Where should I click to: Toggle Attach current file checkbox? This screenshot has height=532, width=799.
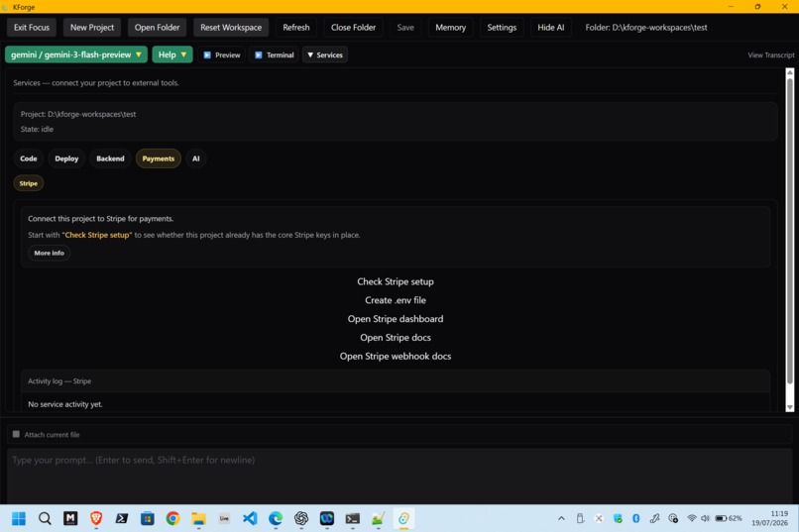(16, 434)
